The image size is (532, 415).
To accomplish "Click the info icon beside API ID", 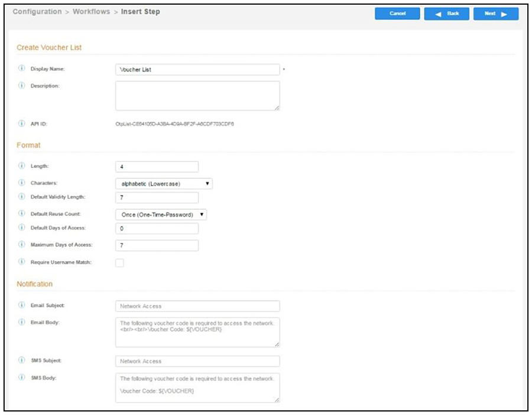I will 21,123.
